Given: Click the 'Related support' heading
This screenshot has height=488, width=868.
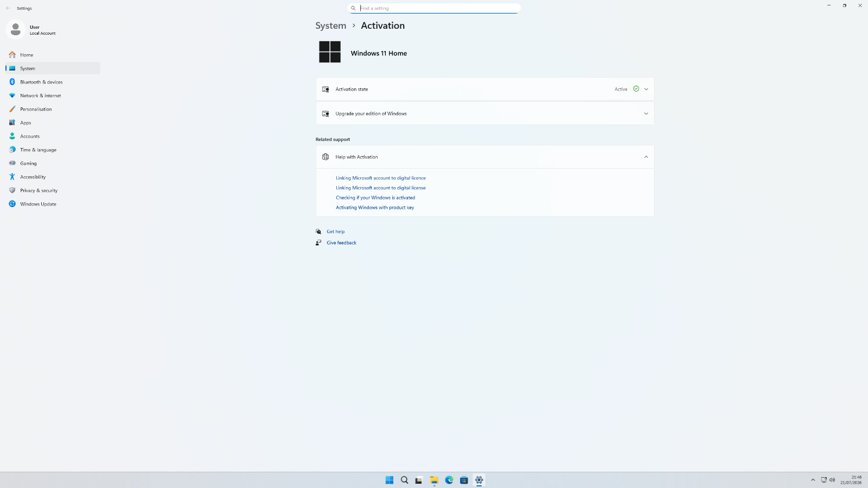Looking at the screenshot, I should [333, 139].
